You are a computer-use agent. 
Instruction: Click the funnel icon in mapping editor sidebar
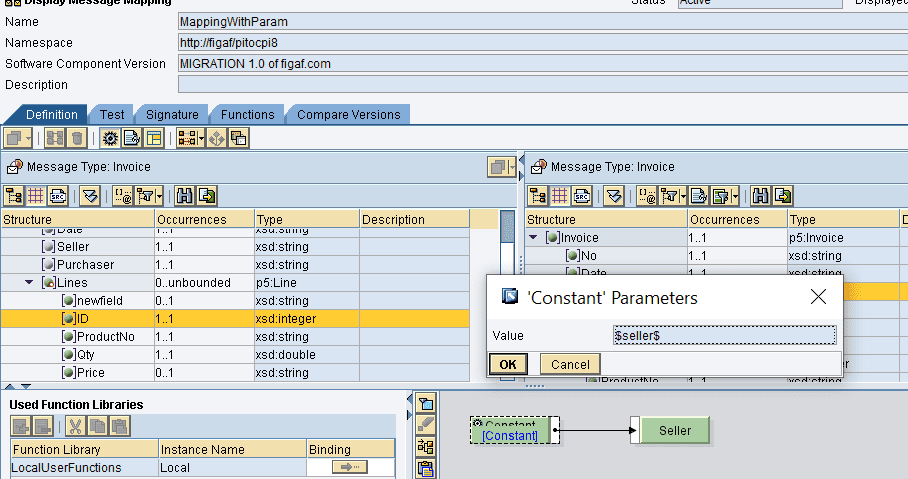click(x=426, y=403)
